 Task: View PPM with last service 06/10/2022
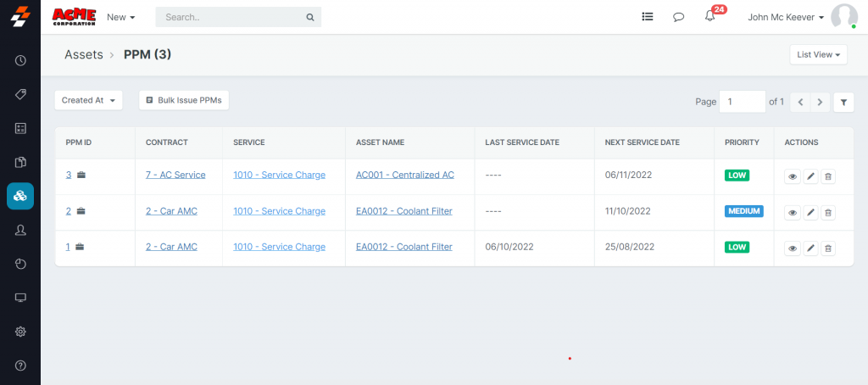793,248
